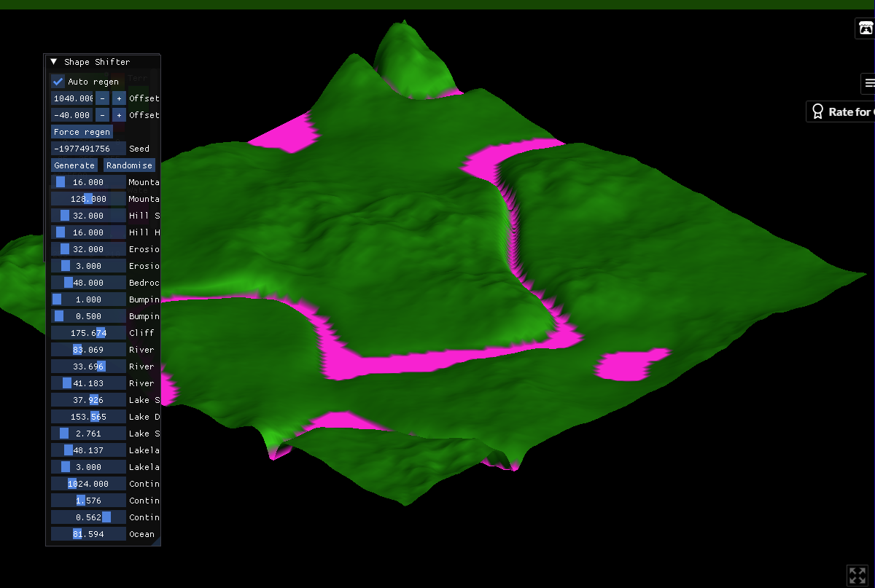
Task: Click the River slider showing 41.183
Action: [88, 383]
